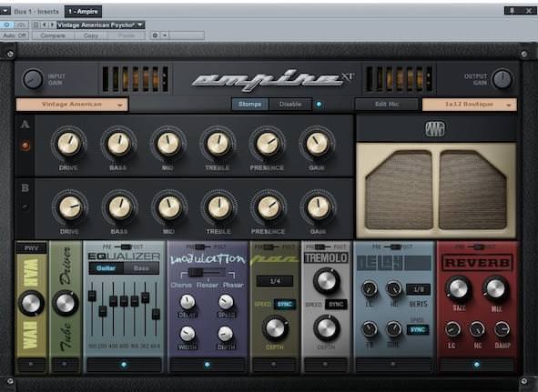The width and height of the screenshot is (538, 392).
Task: Click the blue plugin activate power icon
Action: click(6, 25)
